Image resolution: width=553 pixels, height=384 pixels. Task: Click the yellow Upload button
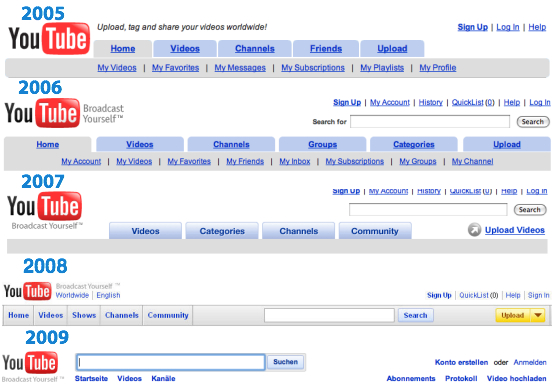[x=513, y=315]
